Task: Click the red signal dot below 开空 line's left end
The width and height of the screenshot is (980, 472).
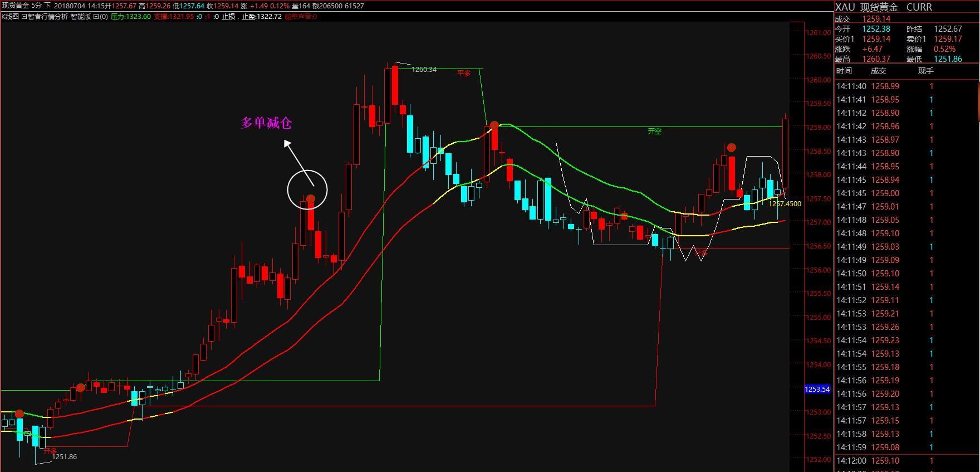Action: [494, 125]
